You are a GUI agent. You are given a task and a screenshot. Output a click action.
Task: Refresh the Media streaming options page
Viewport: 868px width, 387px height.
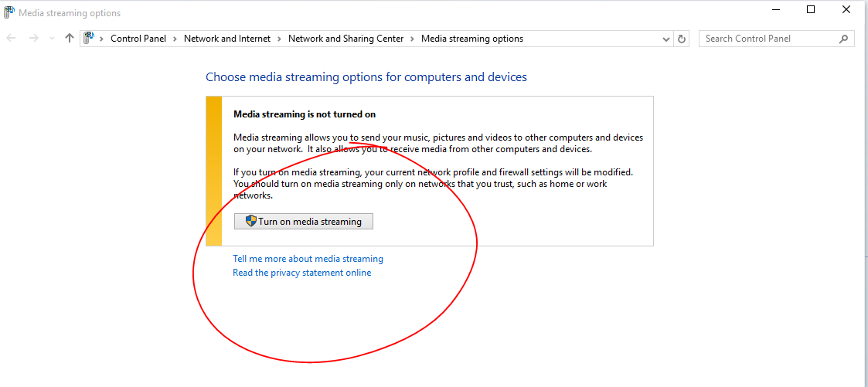pyautogui.click(x=682, y=39)
